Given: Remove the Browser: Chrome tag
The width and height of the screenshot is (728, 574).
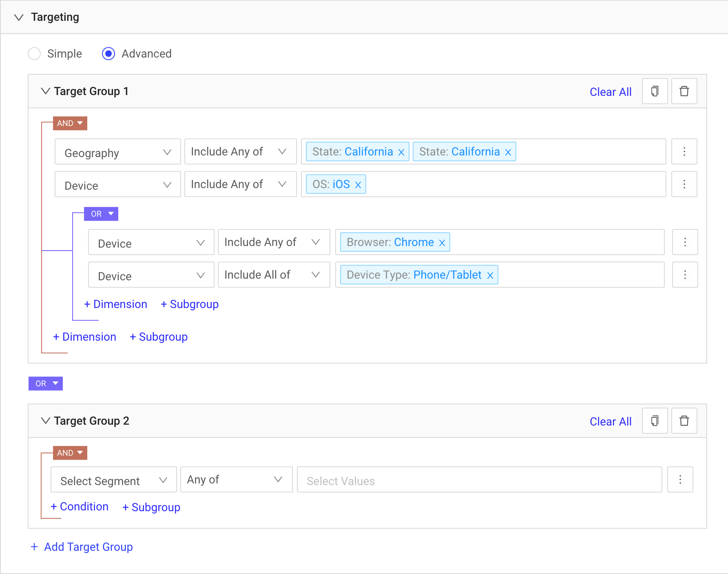Looking at the screenshot, I should pos(442,243).
